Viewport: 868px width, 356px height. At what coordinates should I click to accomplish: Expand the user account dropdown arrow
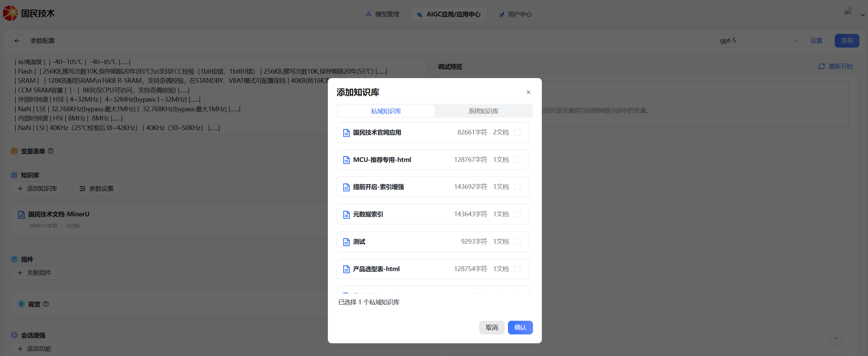pos(863,15)
